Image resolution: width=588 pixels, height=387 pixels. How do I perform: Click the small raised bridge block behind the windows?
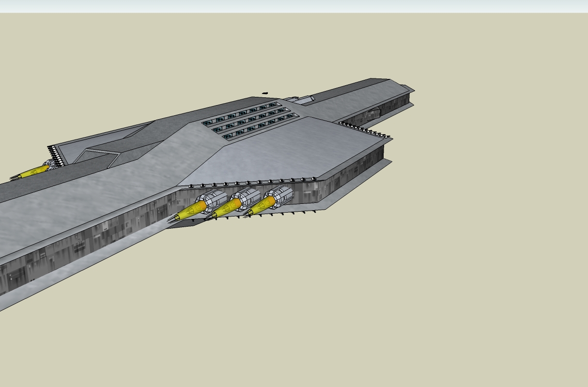tap(299, 100)
